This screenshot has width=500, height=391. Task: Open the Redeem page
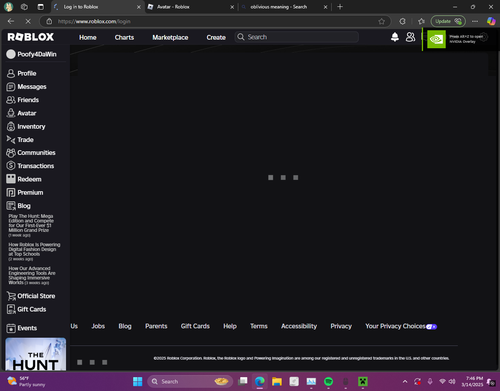(24, 179)
